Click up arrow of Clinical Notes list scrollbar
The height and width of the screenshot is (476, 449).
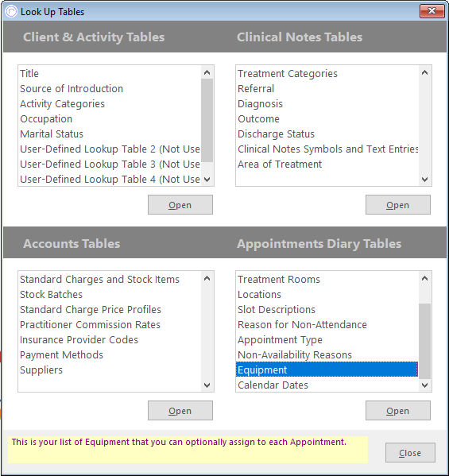click(424, 72)
